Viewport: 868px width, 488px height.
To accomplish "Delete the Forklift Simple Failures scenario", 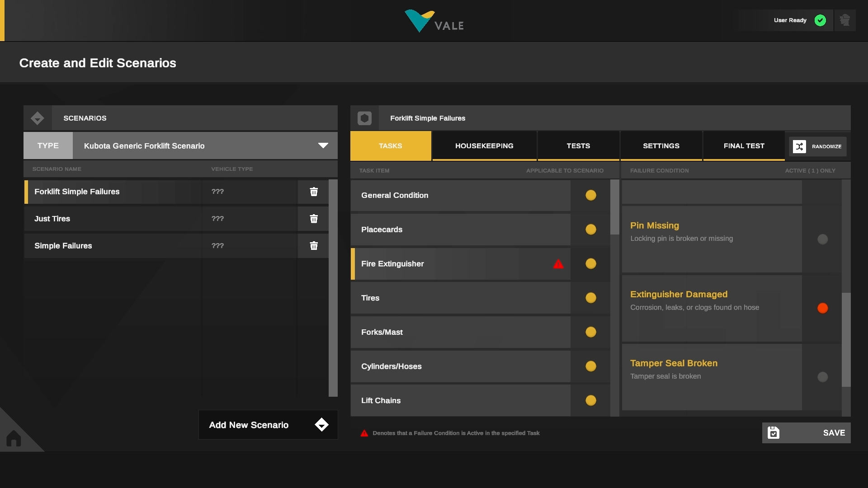I will coord(314,192).
